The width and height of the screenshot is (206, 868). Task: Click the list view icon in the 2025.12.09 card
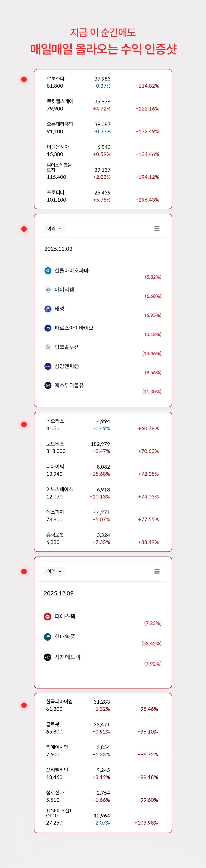point(157,571)
